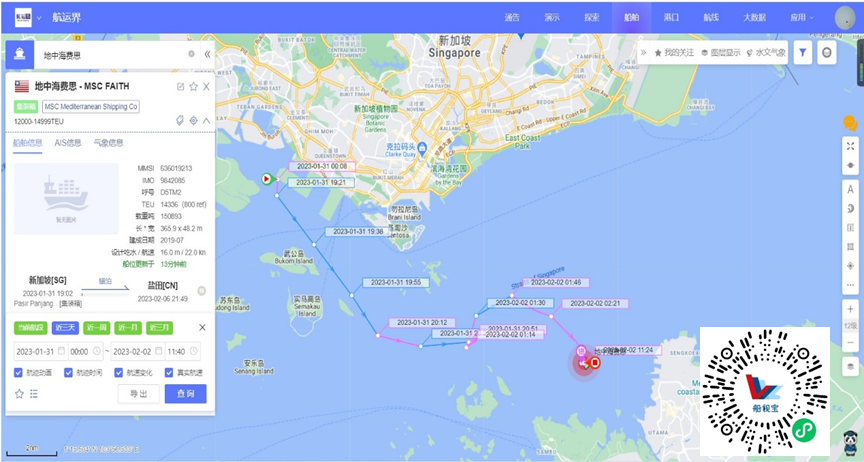The width and height of the screenshot is (864, 462).
Task: Switch to the AIS信息 tab
Action: [68, 143]
